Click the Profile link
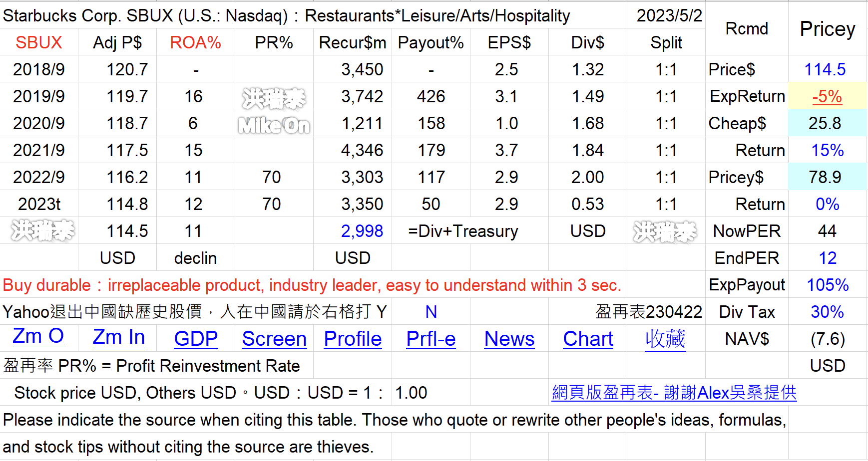 (x=353, y=339)
